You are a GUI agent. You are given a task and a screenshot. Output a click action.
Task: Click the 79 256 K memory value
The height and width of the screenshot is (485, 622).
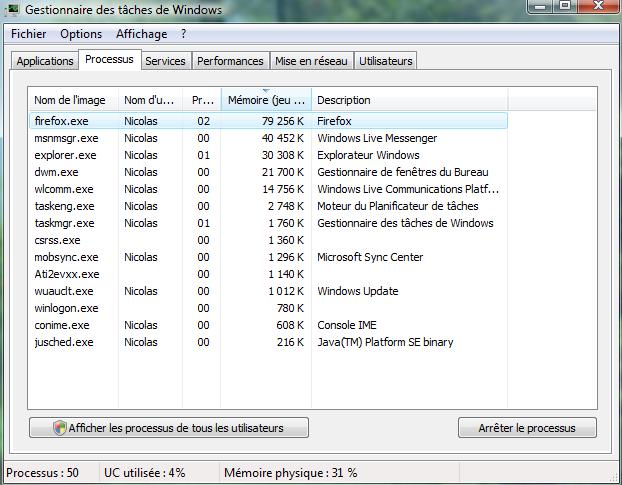[x=283, y=121]
